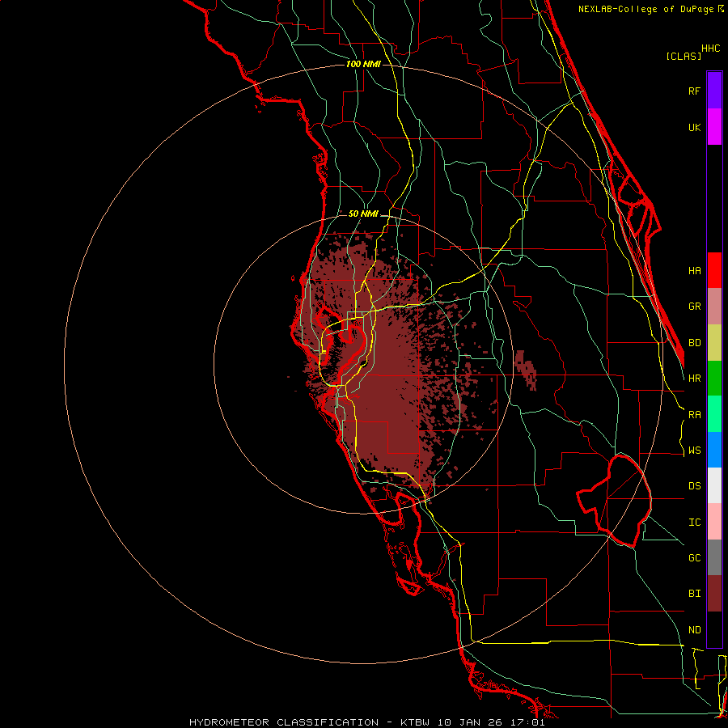Click the UK legend label
Viewport: 728px width, 728px height.
click(x=694, y=127)
